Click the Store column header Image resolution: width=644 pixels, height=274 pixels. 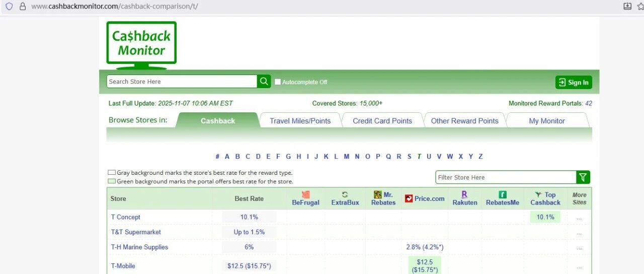[118, 198]
